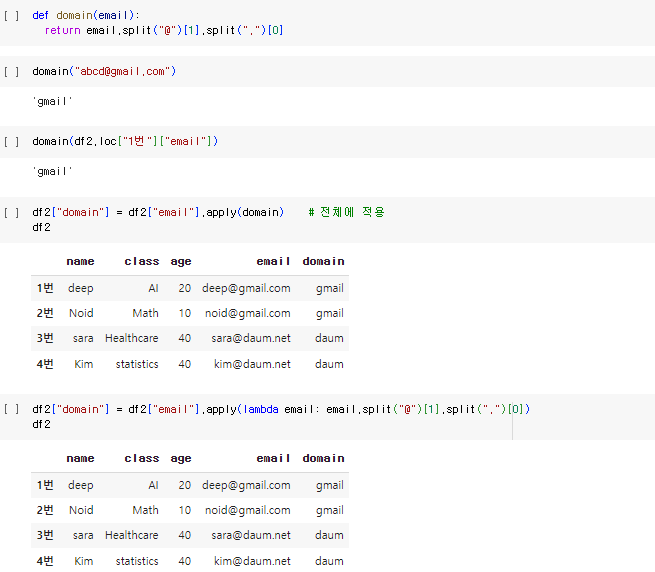
Task: Click the 'email' header in the first table
Action: click(273, 261)
